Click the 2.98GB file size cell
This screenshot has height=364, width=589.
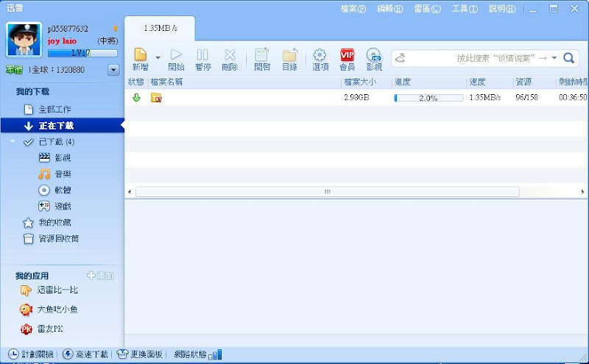356,98
